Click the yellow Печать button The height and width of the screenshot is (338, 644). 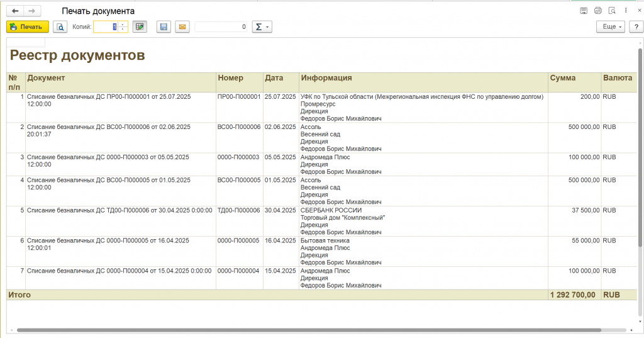(x=28, y=26)
